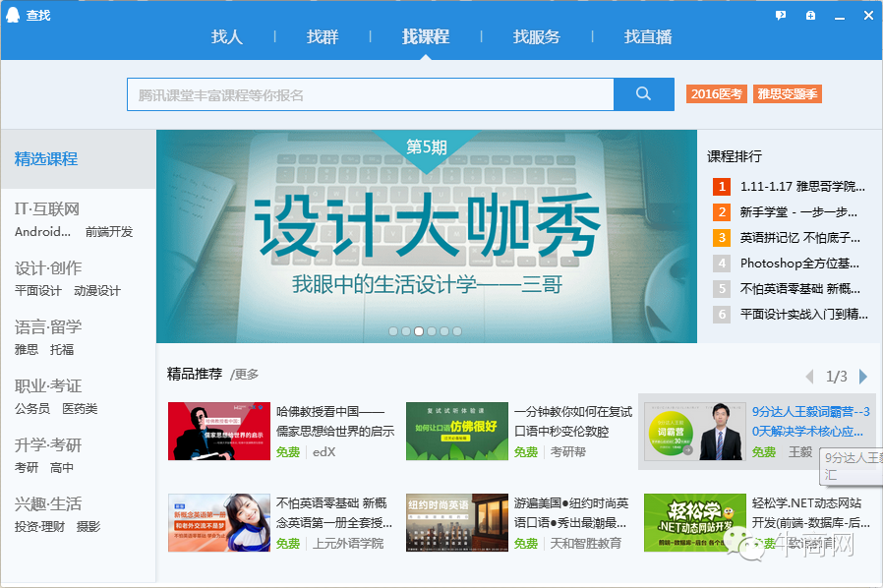The width and height of the screenshot is (883, 588).
Task: Select the fourth banner carousel dot
Action: point(432,331)
